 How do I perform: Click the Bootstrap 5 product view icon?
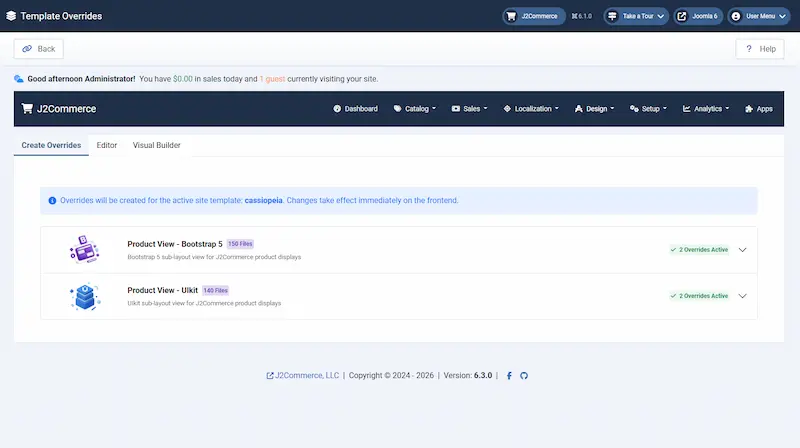tap(84, 250)
